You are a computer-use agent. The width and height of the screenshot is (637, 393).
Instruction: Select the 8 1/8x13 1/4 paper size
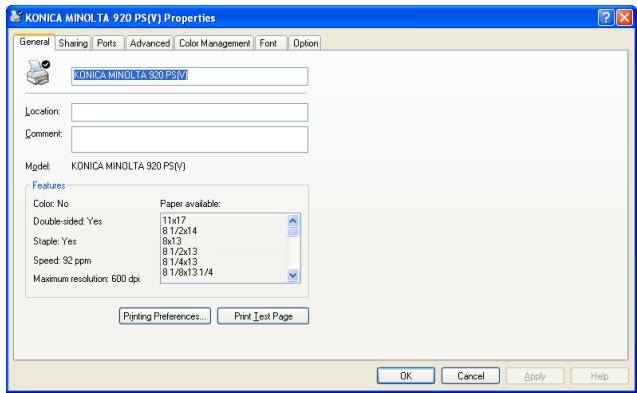[x=188, y=272]
